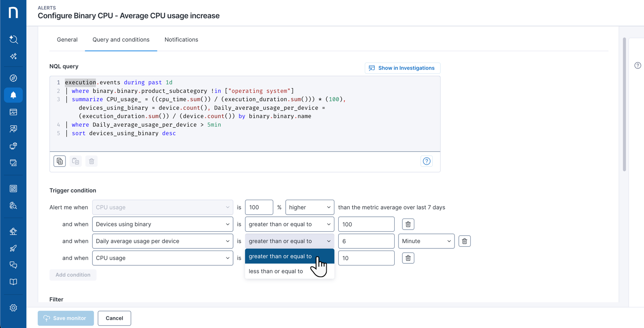Click the Cancel button

[x=114, y=318]
